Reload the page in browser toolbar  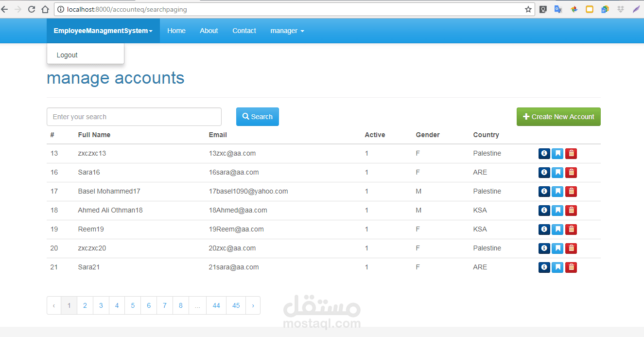(32, 9)
